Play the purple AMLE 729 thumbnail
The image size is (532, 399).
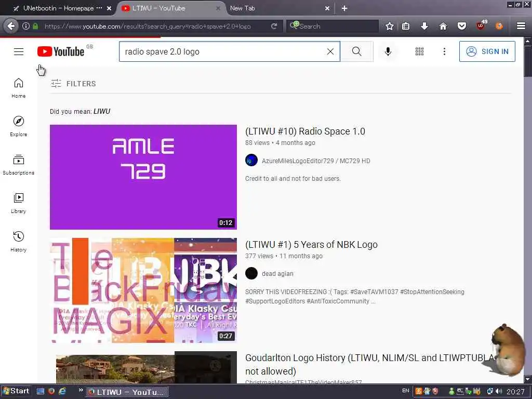pyautogui.click(x=143, y=177)
